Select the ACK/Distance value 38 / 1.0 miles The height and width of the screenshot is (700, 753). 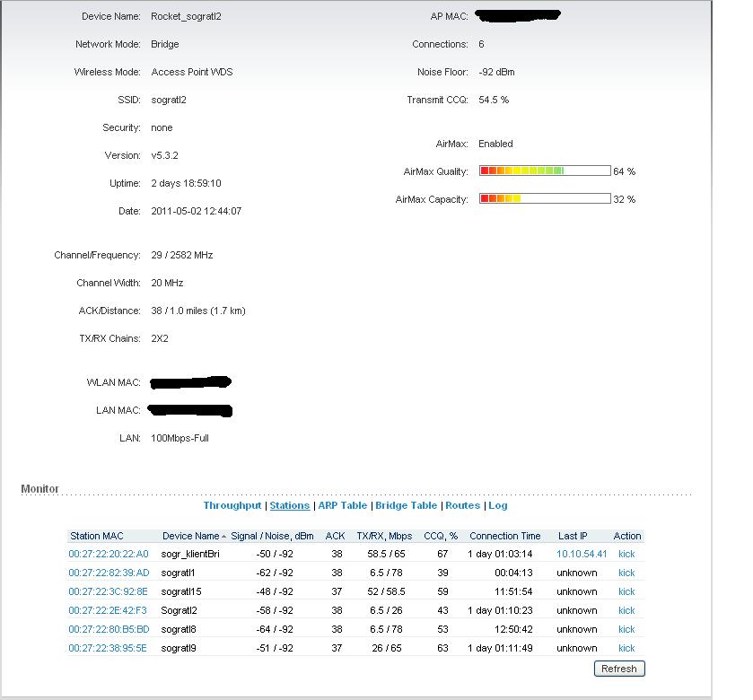click(198, 311)
